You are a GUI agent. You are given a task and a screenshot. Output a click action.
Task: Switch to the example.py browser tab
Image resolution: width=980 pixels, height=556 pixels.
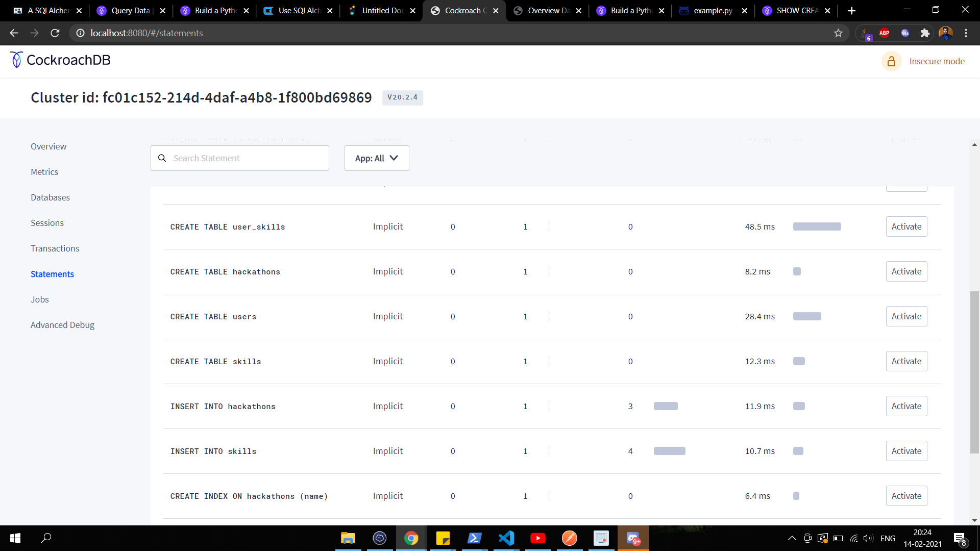(713, 11)
